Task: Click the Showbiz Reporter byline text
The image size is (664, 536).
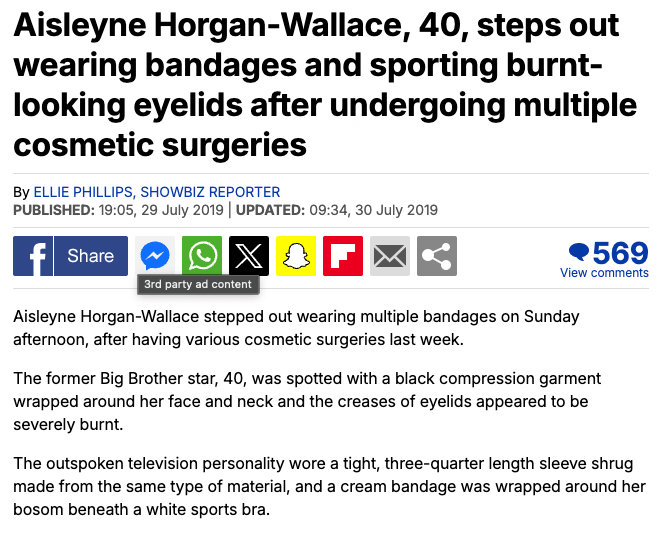Action: coord(210,192)
